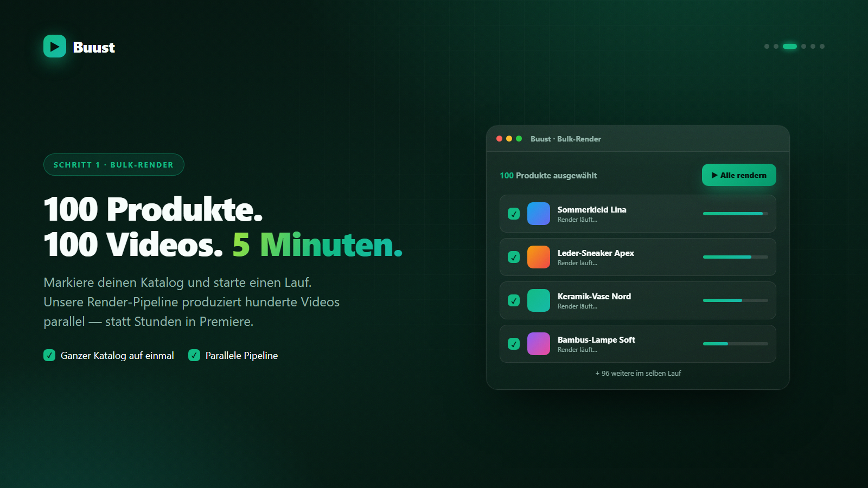Click the '5 Minuten.' green headline text
This screenshot has height=488, width=868.
click(318, 245)
